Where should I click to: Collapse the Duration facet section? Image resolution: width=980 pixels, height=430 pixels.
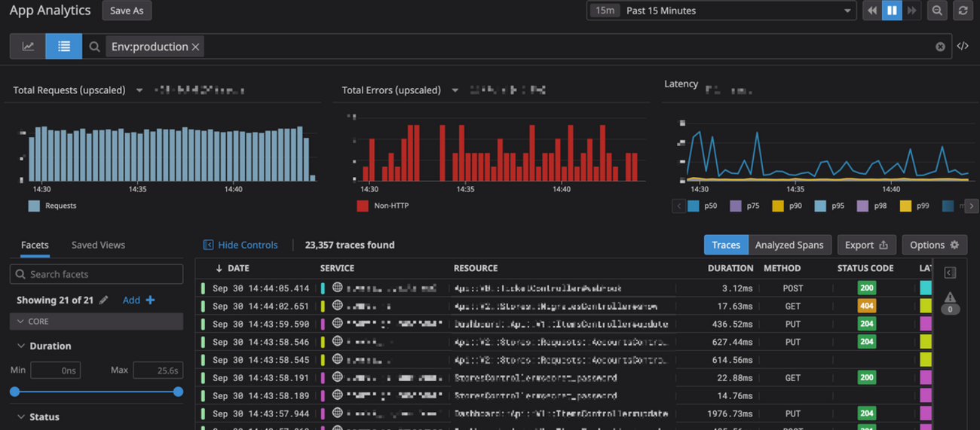point(21,346)
